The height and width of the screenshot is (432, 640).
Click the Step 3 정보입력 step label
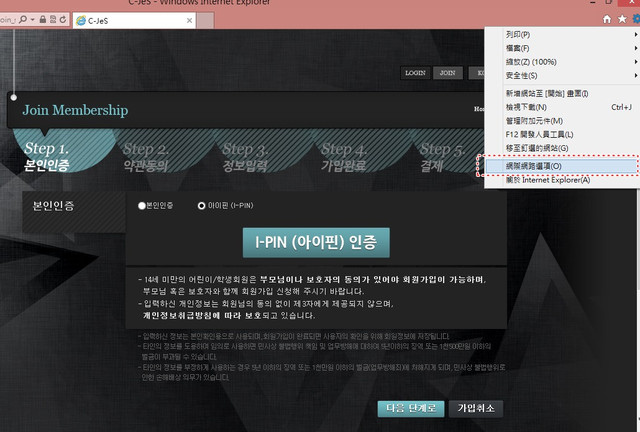pos(245,157)
